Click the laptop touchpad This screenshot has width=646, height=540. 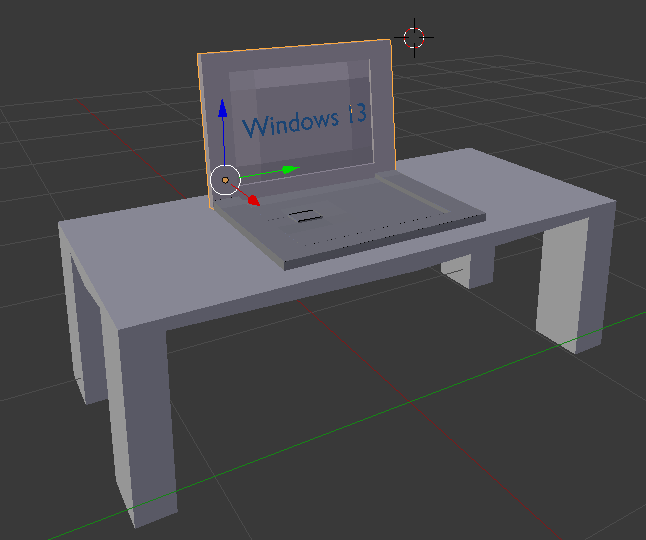pos(305,216)
